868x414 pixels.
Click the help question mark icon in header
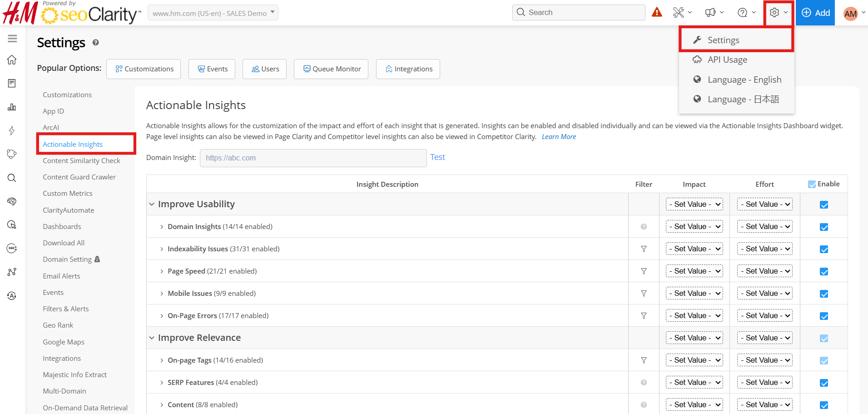click(742, 13)
